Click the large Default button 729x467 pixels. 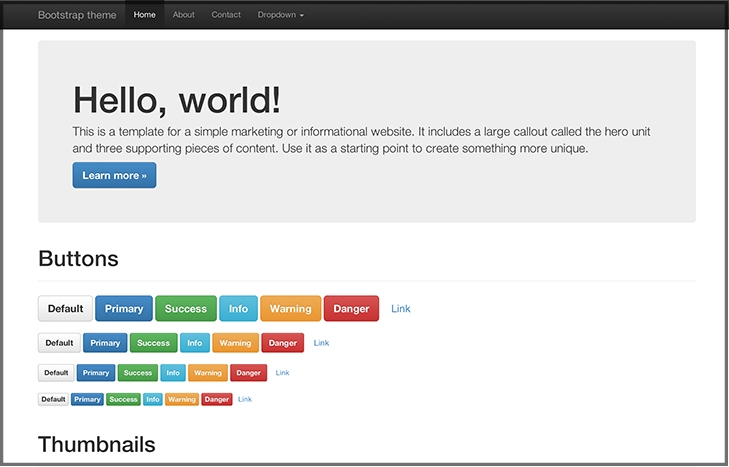click(65, 309)
